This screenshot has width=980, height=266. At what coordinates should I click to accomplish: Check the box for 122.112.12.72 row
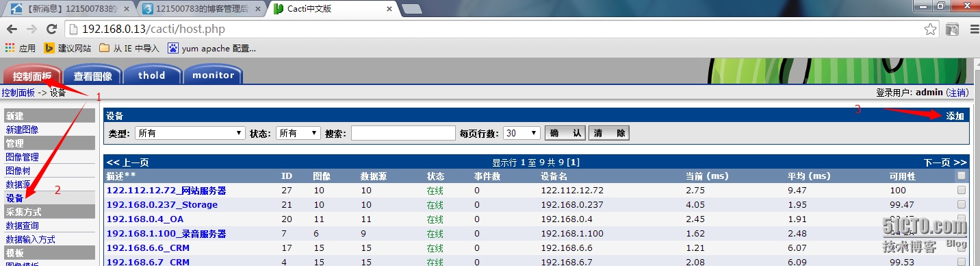point(962,191)
